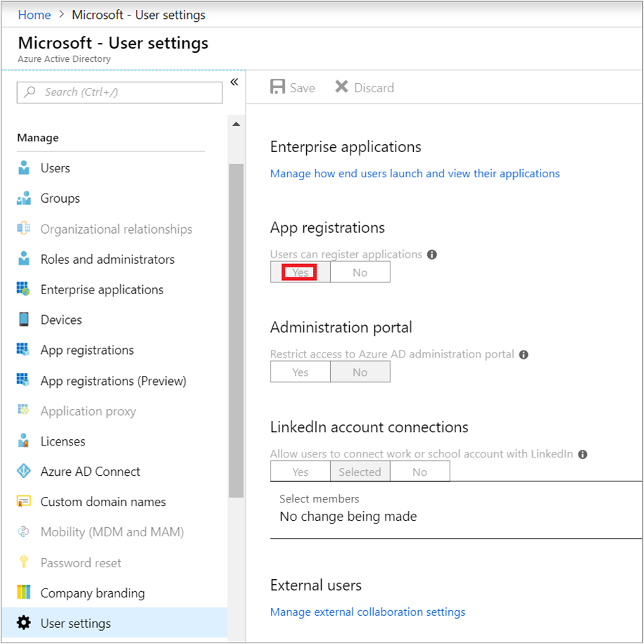Viewport: 644px width, 644px height.
Task: Set Restrict access to administration portal to Yes
Action: pyautogui.click(x=301, y=372)
